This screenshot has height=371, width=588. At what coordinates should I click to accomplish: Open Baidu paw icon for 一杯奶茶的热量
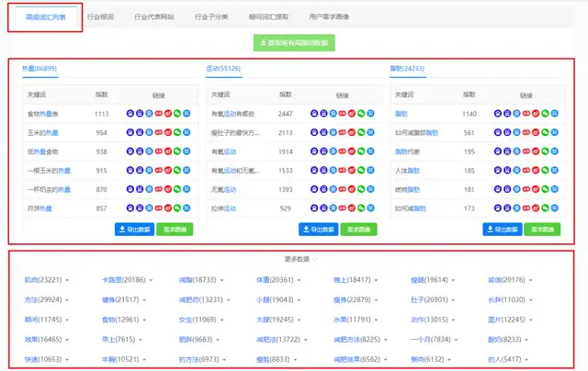tap(130, 189)
